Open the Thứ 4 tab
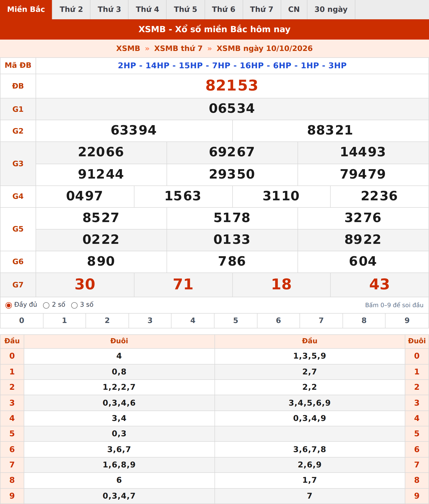 (x=147, y=9)
